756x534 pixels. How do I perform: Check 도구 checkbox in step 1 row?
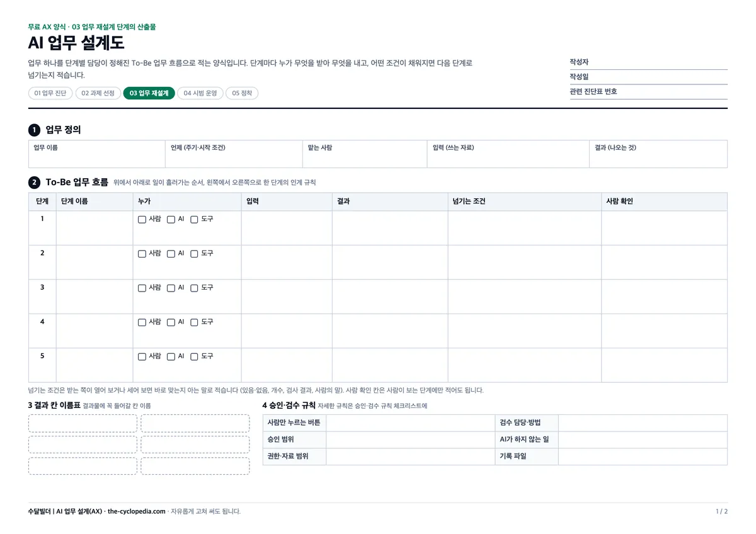pos(194,220)
